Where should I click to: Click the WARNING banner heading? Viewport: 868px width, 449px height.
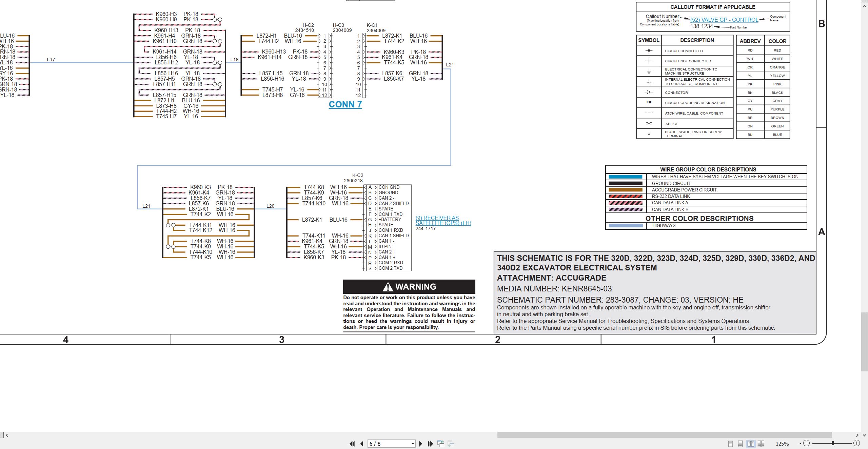409,287
